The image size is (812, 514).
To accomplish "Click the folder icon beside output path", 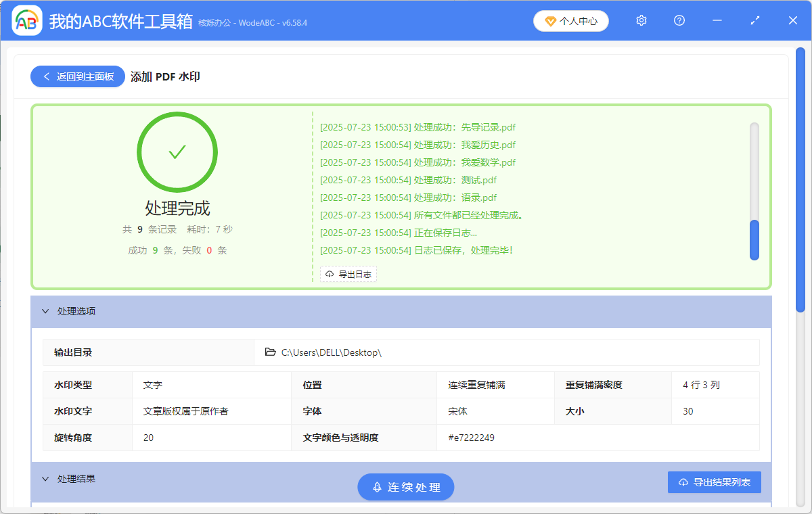I will pyautogui.click(x=271, y=352).
